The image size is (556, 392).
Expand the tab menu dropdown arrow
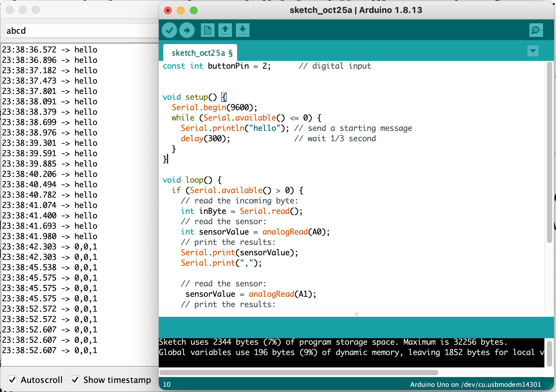coord(533,51)
